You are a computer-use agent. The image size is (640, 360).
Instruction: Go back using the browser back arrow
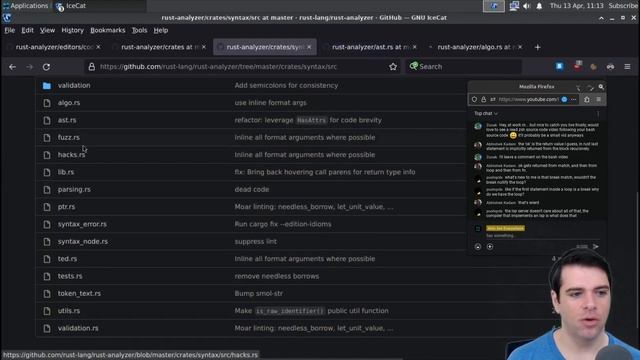tap(12, 67)
